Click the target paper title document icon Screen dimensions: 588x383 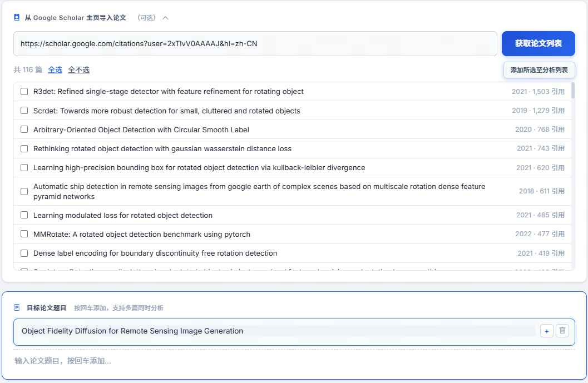pyautogui.click(x=17, y=307)
